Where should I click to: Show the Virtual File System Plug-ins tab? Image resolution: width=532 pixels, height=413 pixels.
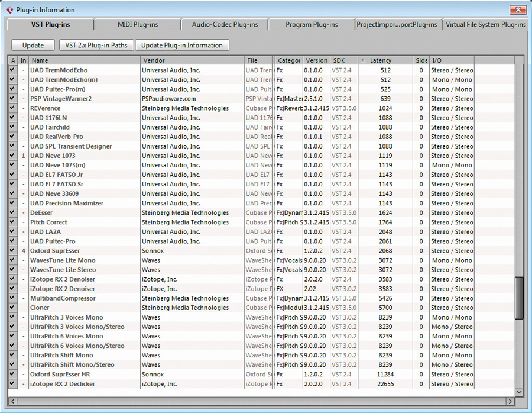[485, 24]
